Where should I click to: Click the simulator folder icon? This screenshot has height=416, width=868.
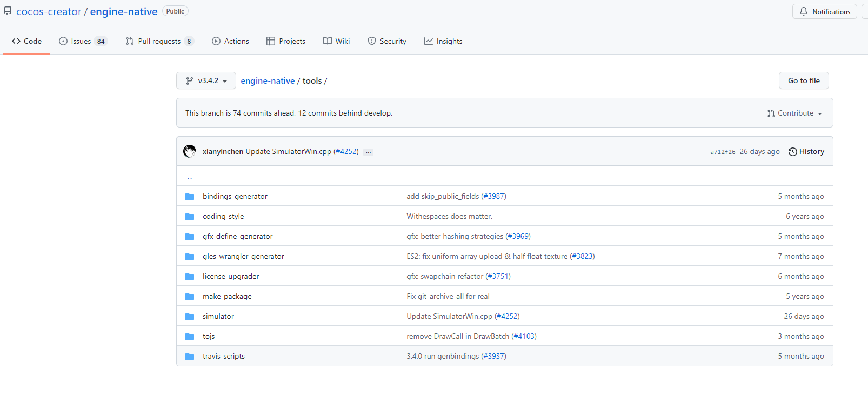(x=190, y=317)
